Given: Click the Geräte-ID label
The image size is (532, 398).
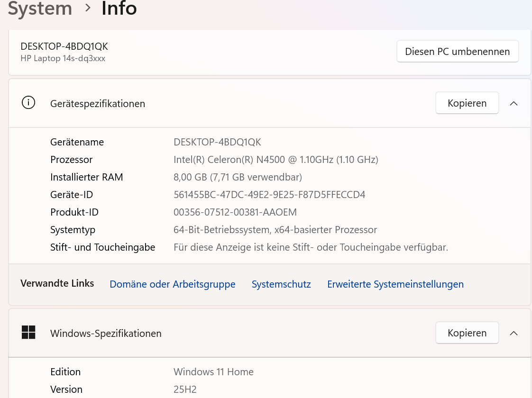Looking at the screenshot, I should [72, 195].
